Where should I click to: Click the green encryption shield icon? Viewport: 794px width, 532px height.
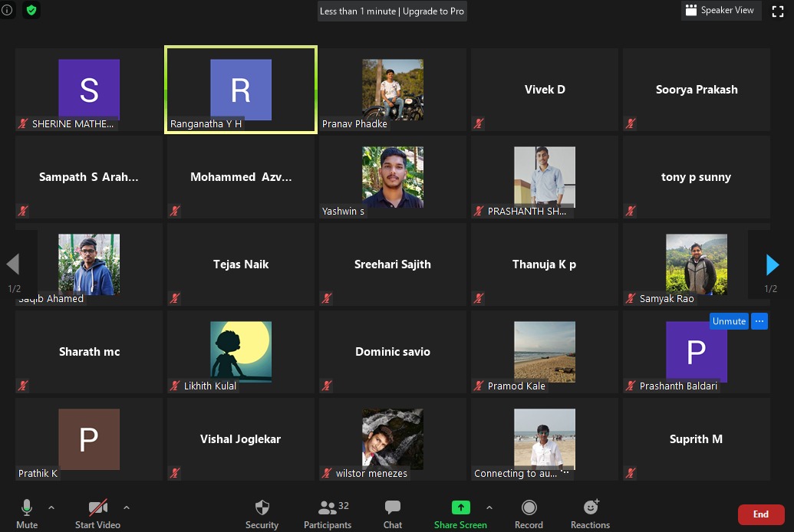[x=31, y=10]
